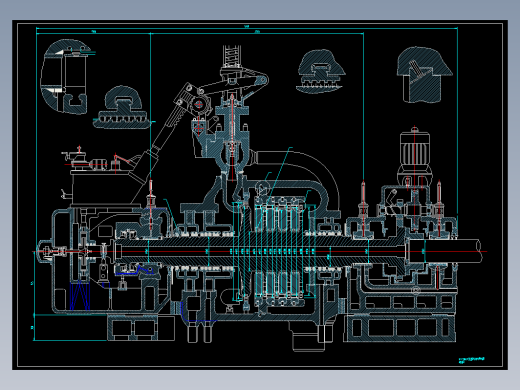This screenshot has width=520, height=390.
Task: Select the shaft front end cap at far left
Action: (45, 251)
